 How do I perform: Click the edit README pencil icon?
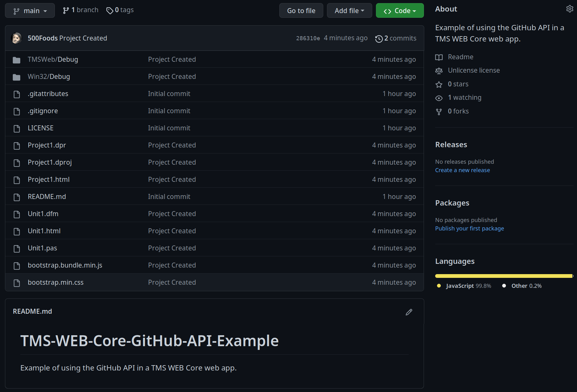point(409,312)
